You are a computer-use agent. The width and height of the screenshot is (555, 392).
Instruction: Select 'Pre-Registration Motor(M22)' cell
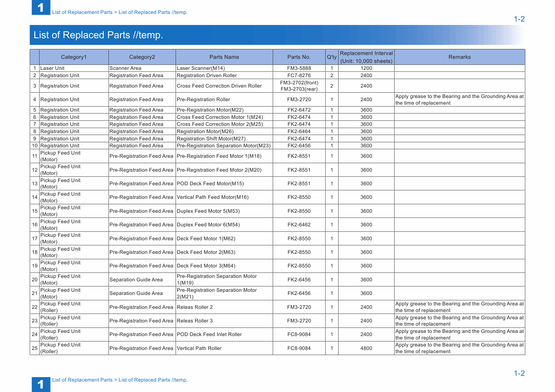coord(224,110)
